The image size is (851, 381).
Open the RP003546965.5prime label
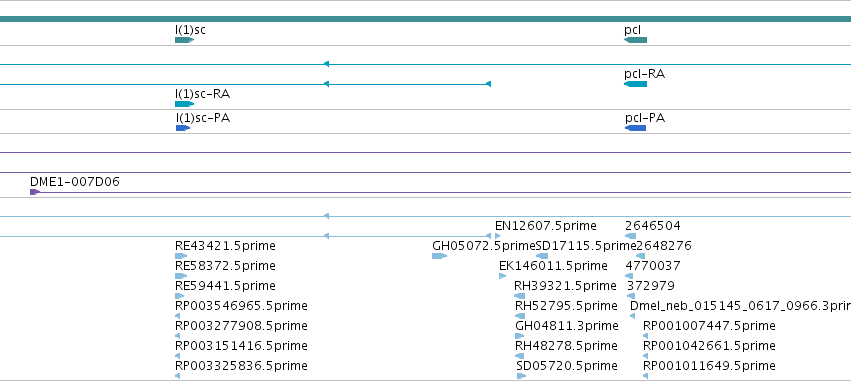(x=241, y=306)
